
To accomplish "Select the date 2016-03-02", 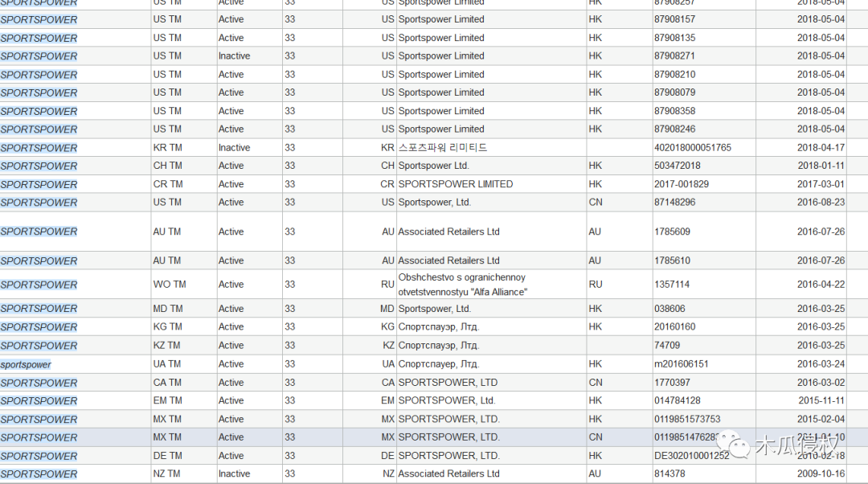I will coord(821,382).
